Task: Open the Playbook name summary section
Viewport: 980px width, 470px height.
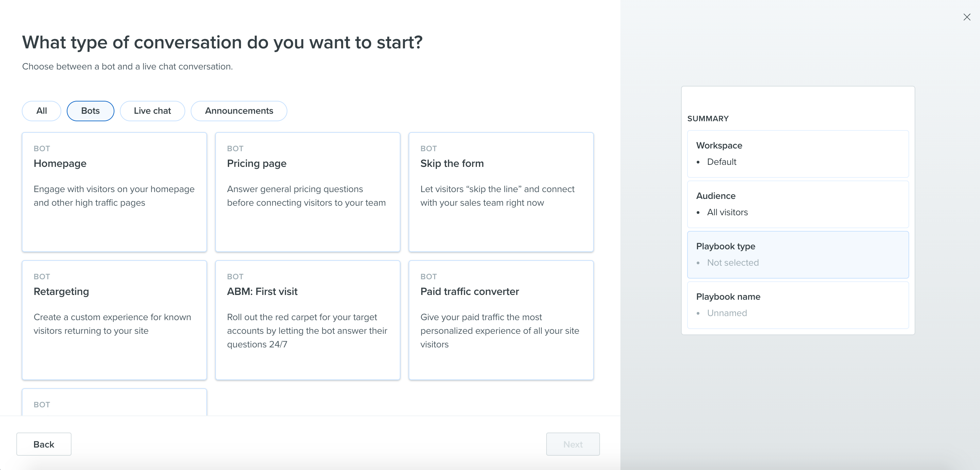Action: point(798,305)
